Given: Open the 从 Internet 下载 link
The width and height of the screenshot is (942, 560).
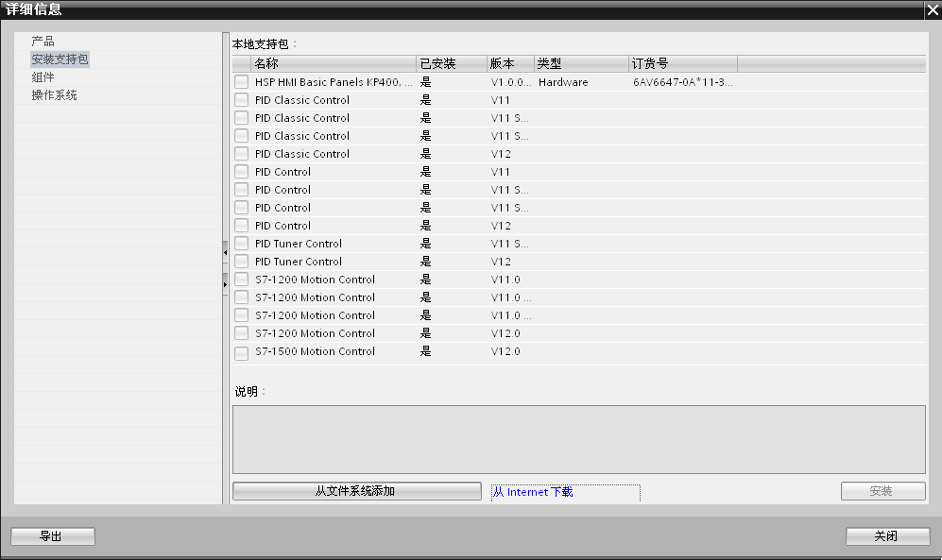Looking at the screenshot, I should coord(532,492).
